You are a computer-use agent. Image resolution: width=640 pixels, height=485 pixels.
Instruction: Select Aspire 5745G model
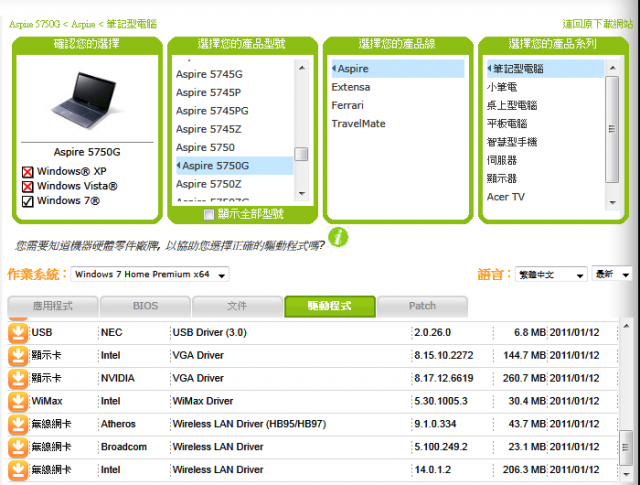(x=209, y=74)
